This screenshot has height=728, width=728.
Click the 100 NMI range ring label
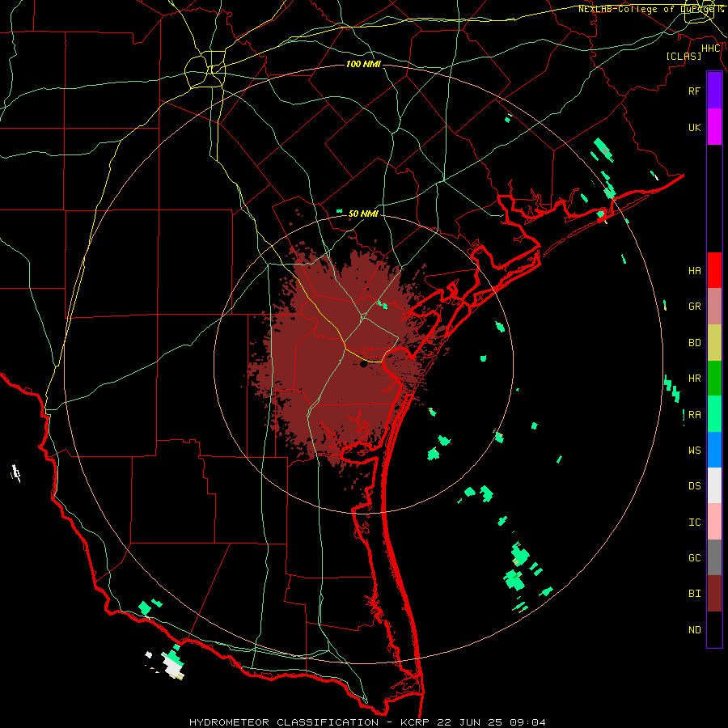click(x=363, y=64)
